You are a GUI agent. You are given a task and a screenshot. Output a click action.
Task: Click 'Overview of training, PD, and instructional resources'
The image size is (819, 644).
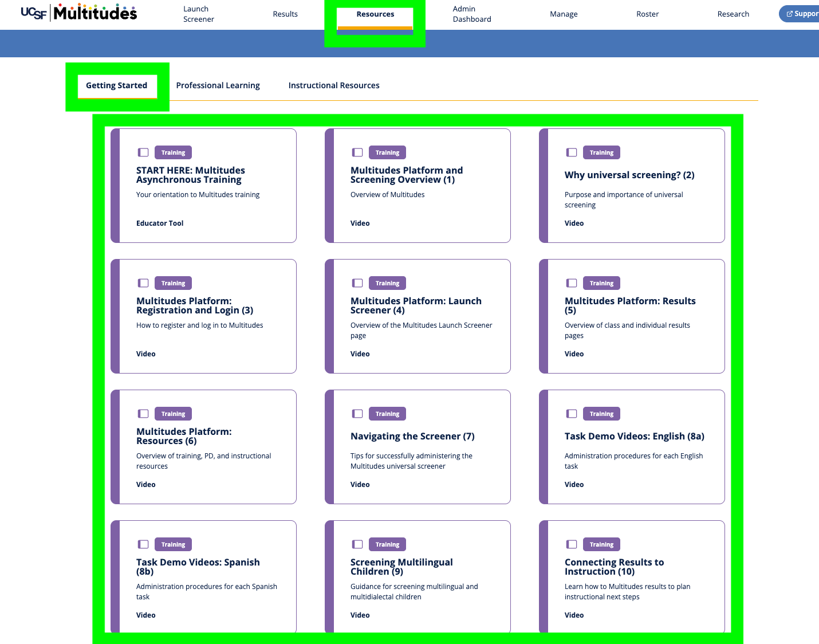pos(203,461)
